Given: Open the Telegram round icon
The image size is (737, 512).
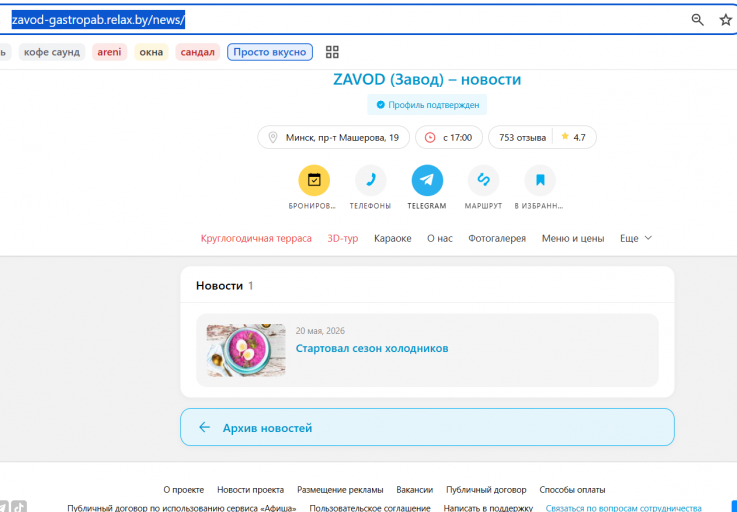Looking at the screenshot, I should tap(427, 180).
